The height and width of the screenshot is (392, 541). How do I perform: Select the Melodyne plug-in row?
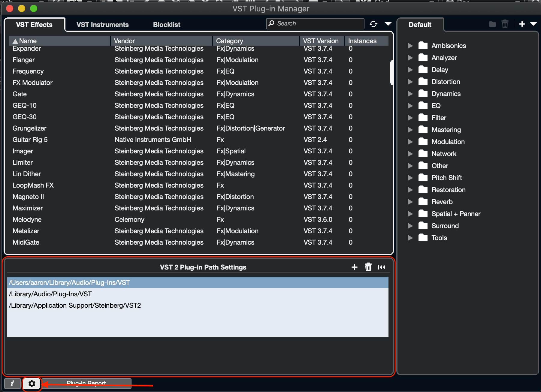click(x=199, y=219)
